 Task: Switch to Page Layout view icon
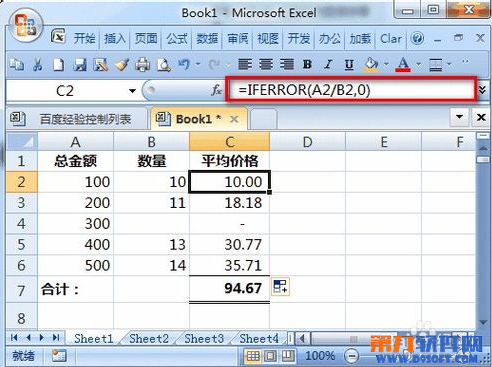tap(270, 356)
